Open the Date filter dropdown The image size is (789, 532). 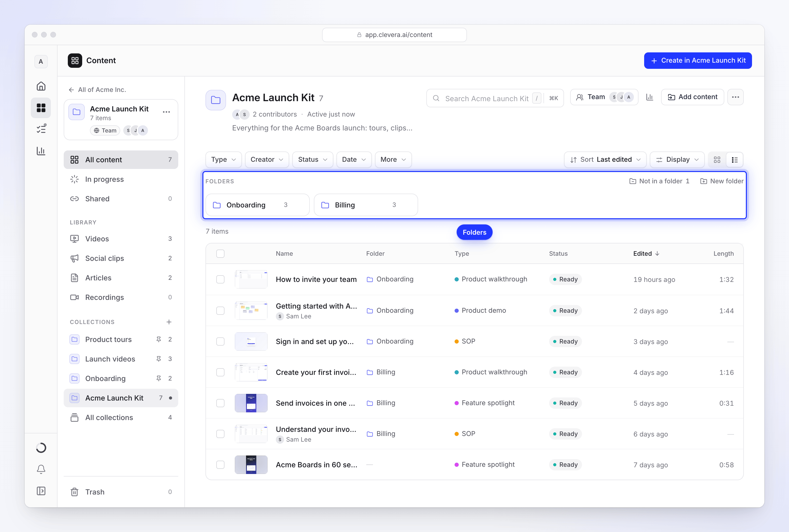[354, 159]
